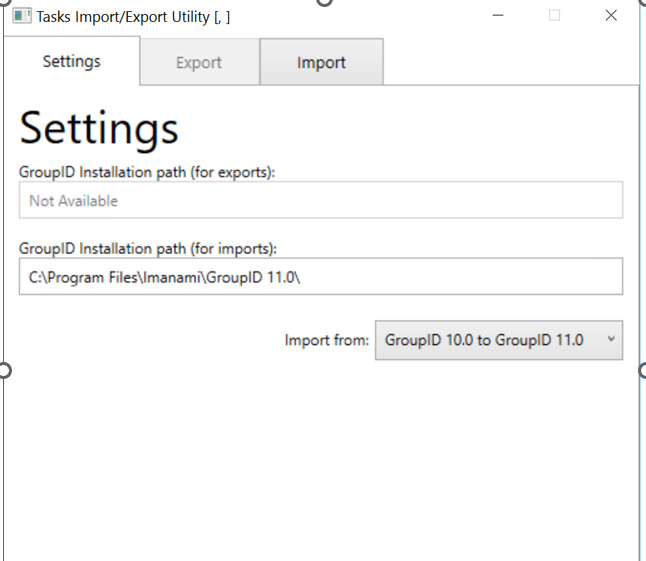The width and height of the screenshot is (646, 561).
Task: Click the 'Import from:' label
Action: [x=327, y=340]
